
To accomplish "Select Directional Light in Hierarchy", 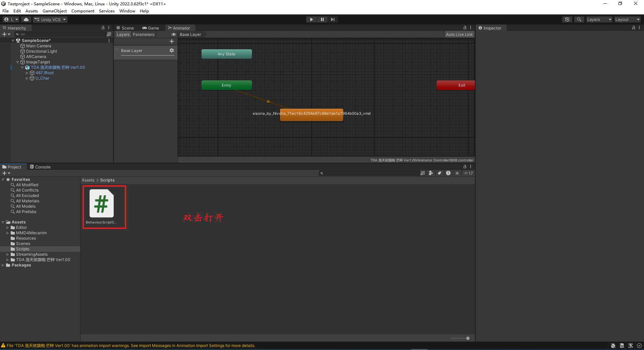I will [42, 51].
